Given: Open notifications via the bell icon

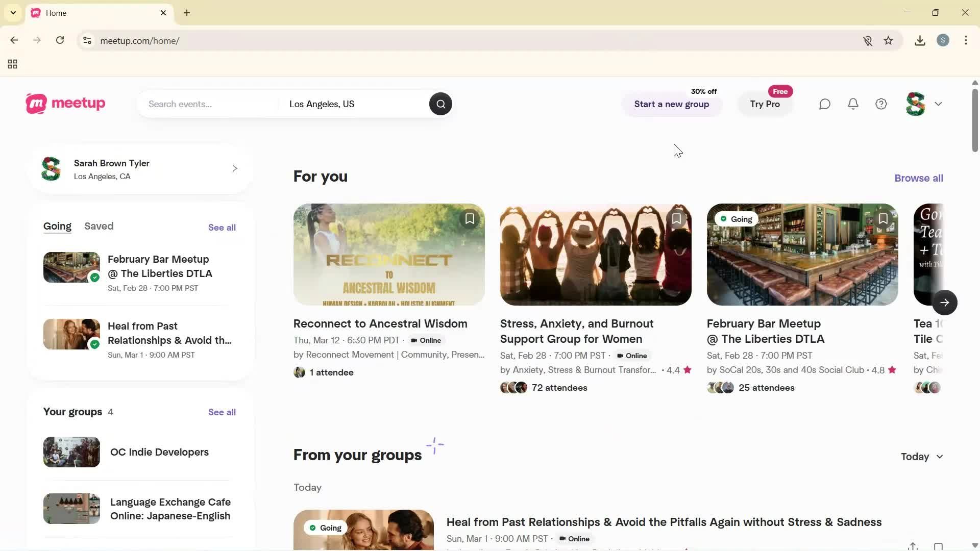Looking at the screenshot, I should [x=853, y=104].
